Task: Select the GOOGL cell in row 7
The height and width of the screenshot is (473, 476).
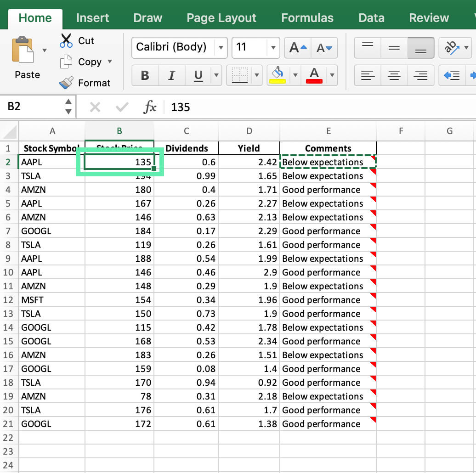Action: (52, 231)
